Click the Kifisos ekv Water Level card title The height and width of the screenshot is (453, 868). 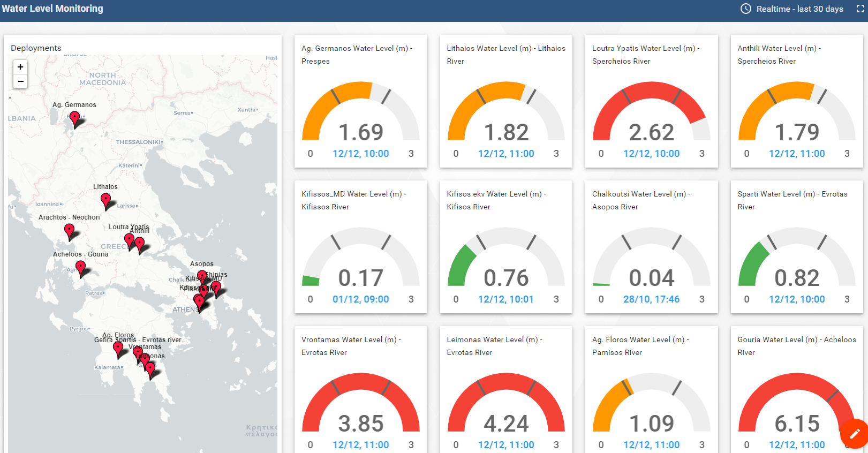click(496, 200)
